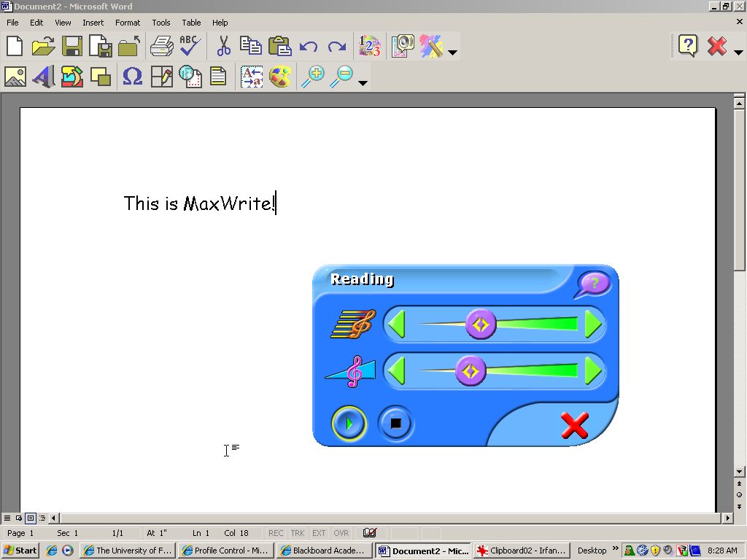Zoom in with magnifier plus
Viewport: 747px width, 560px height.
pos(313,77)
